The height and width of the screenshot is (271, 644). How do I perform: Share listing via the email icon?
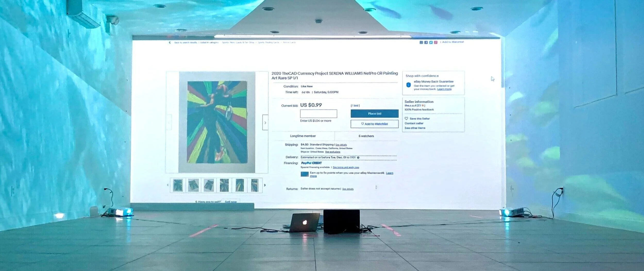[x=421, y=42]
